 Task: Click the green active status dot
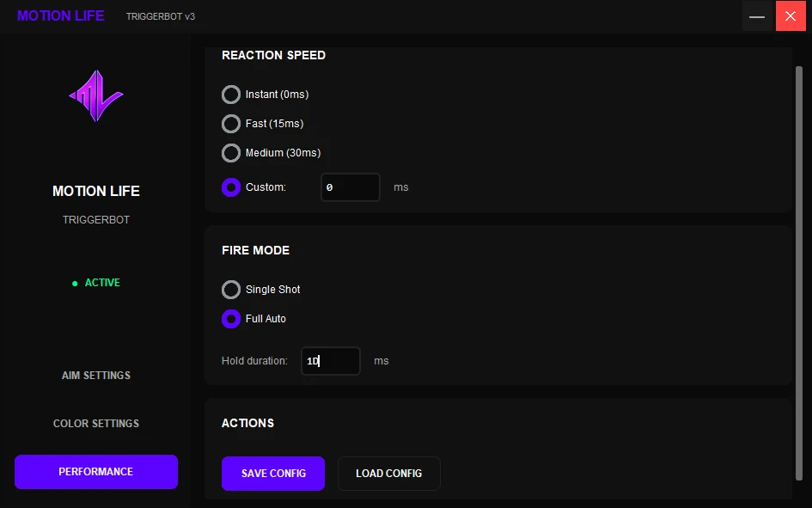coord(75,284)
